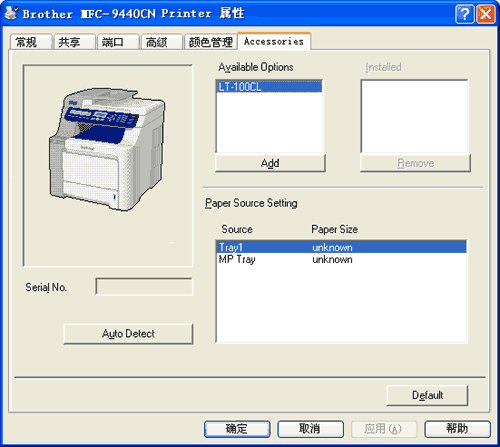Select the MP Tray source row
Image resolution: width=500 pixels, height=447 pixels.
click(341, 259)
